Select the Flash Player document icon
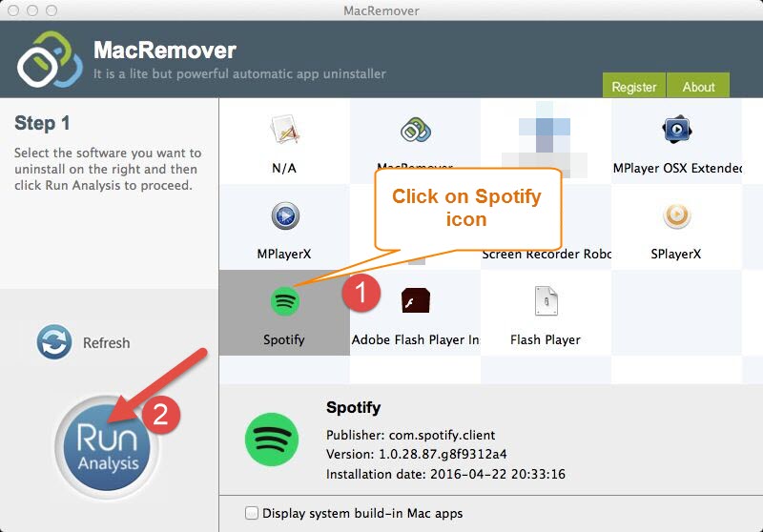 [x=546, y=301]
